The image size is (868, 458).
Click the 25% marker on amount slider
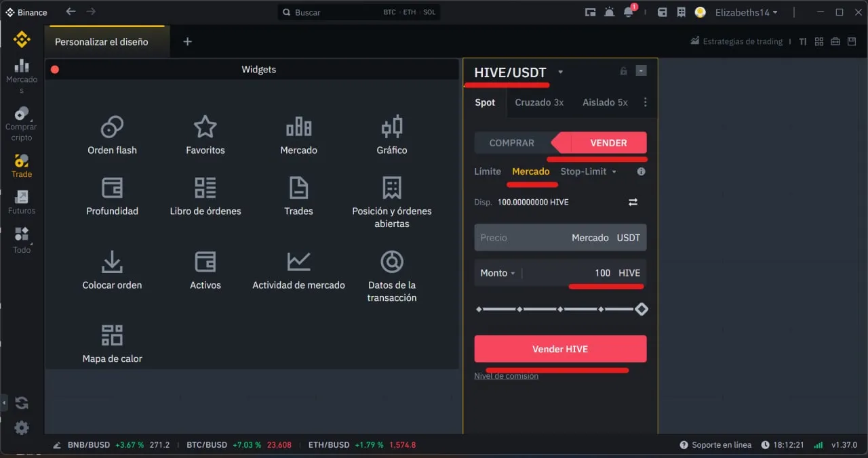pyautogui.click(x=519, y=309)
